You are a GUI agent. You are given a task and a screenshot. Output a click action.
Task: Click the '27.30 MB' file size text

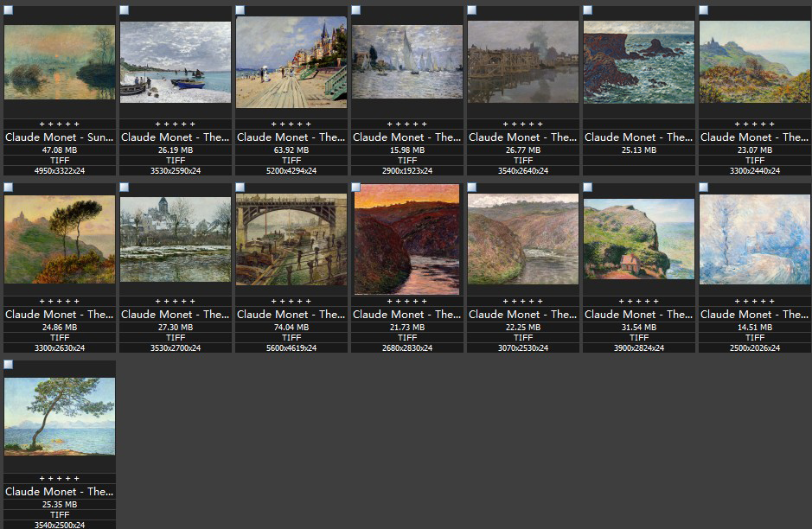(x=176, y=327)
